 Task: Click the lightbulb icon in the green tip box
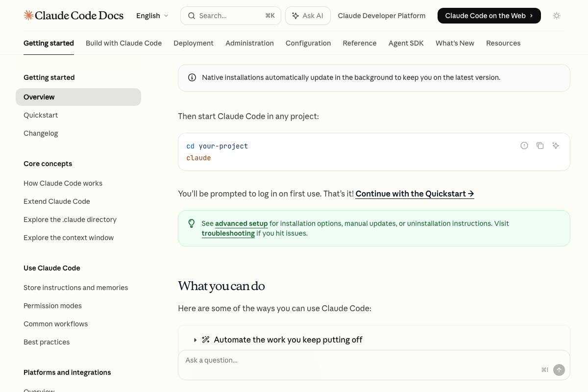point(192,223)
